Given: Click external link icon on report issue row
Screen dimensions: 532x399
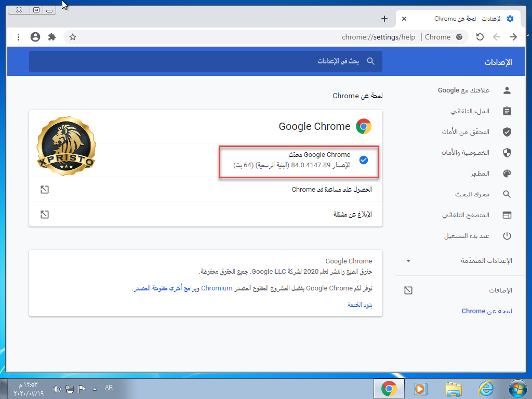Looking at the screenshot, I should [x=45, y=215].
